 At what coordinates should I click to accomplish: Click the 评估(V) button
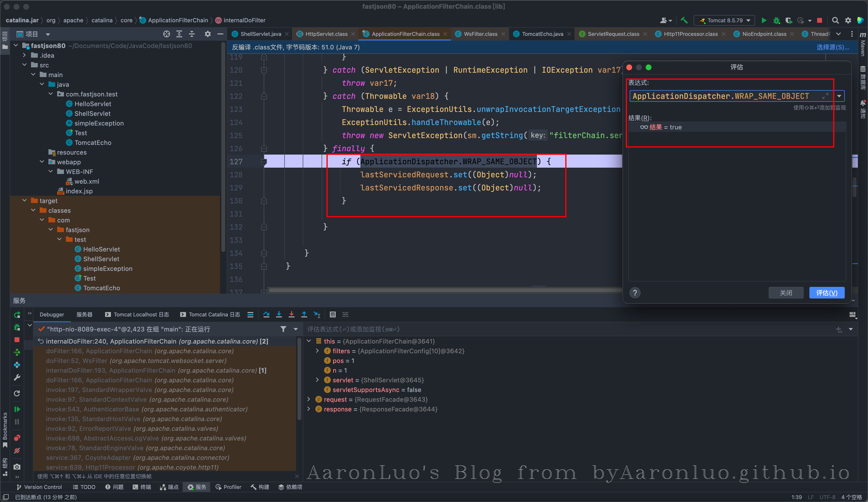[x=827, y=292]
